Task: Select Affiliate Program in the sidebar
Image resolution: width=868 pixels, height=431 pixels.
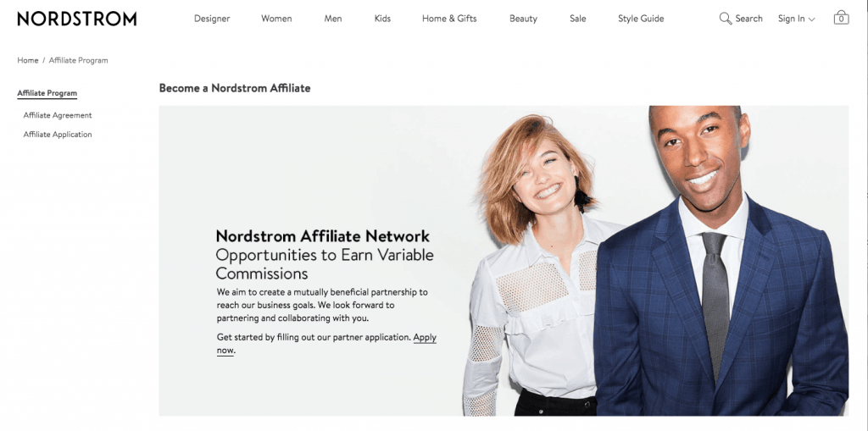Action: point(47,93)
